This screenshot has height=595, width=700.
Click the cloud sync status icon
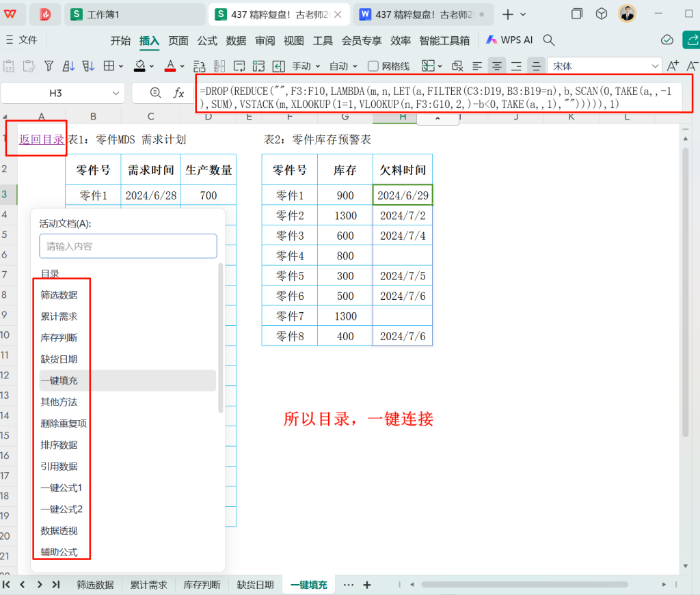pyautogui.click(x=667, y=40)
